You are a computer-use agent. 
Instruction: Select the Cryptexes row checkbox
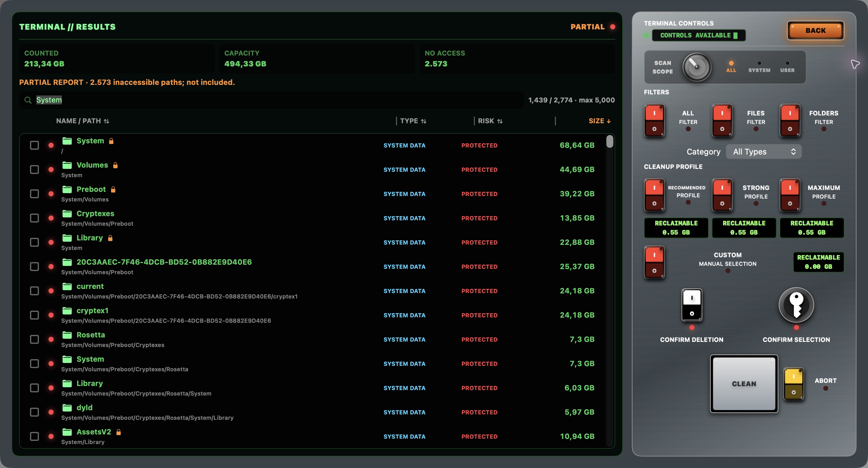click(x=34, y=218)
